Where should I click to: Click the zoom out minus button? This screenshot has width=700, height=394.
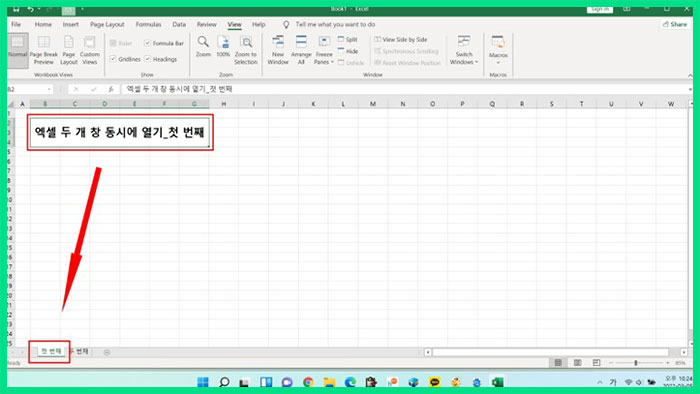coord(611,363)
